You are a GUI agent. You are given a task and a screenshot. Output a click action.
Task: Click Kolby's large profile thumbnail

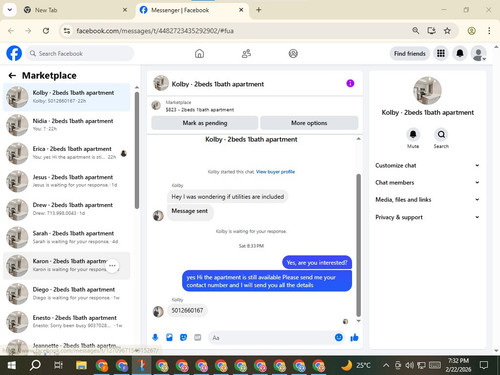pyautogui.click(x=427, y=91)
